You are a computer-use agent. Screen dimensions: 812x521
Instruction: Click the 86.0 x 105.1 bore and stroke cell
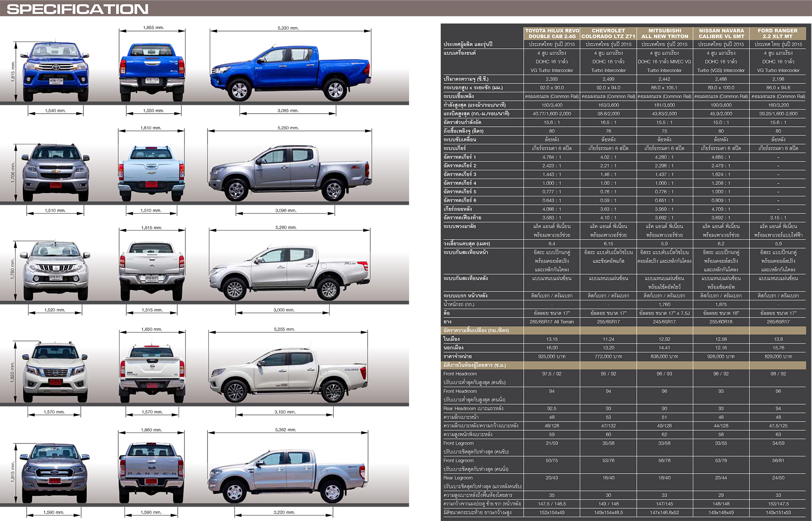click(664, 88)
